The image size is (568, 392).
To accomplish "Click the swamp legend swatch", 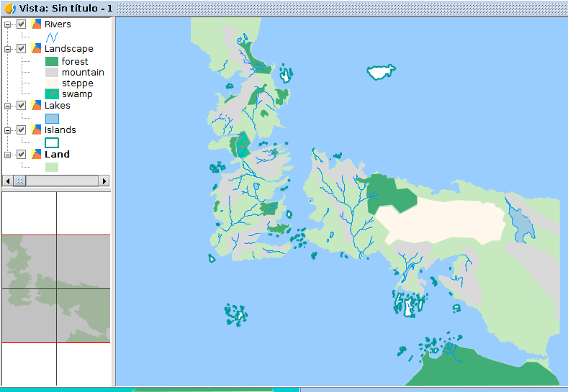I will pyautogui.click(x=52, y=94).
